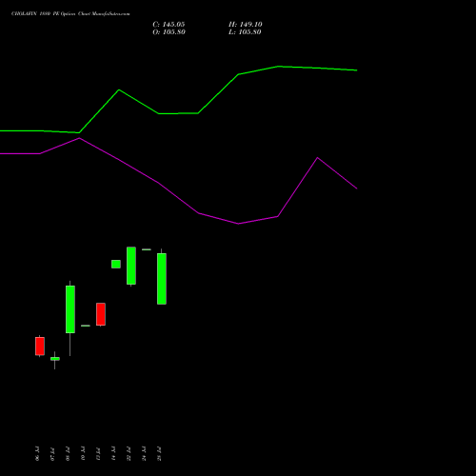476x476 pixels.
Task: Click the "08 Jul" date axis label
Action: (x=68, y=454)
